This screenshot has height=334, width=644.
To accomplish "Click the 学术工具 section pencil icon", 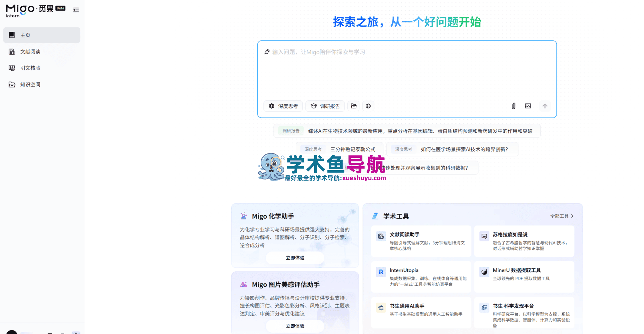I will point(375,216).
